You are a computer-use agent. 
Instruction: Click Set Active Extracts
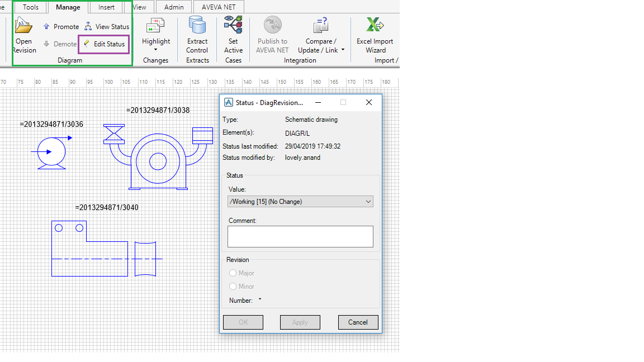click(x=233, y=35)
